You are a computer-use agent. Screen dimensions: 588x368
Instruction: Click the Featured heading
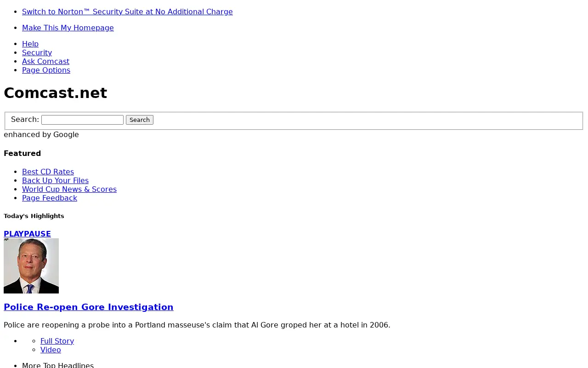(x=22, y=153)
